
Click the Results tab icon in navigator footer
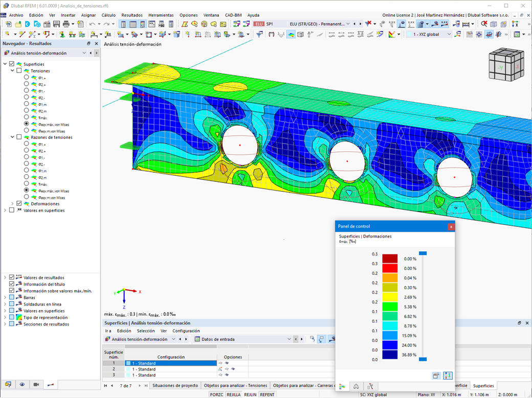pos(51,384)
